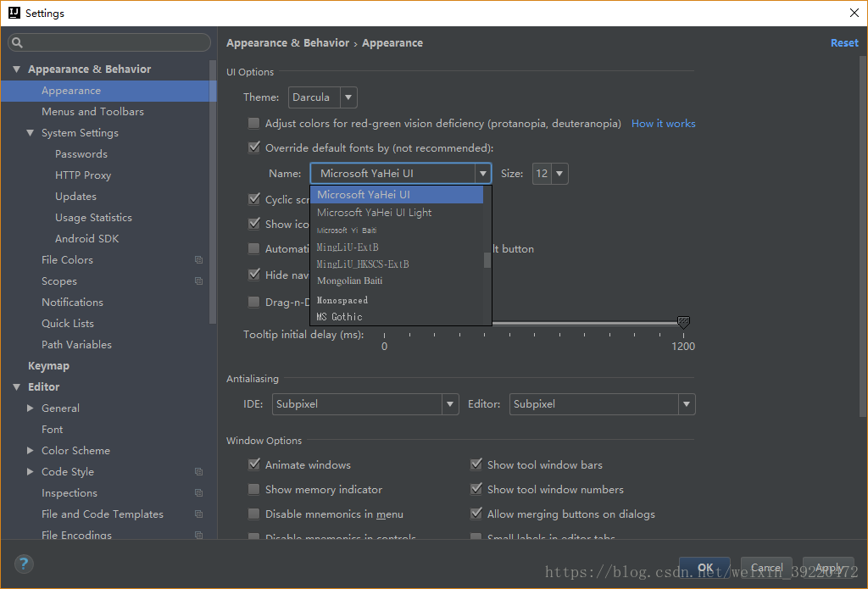This screenshot has width=868, height=589.
Task: Click the IntelliJ logo in title bar
Action: pos(13,13)
